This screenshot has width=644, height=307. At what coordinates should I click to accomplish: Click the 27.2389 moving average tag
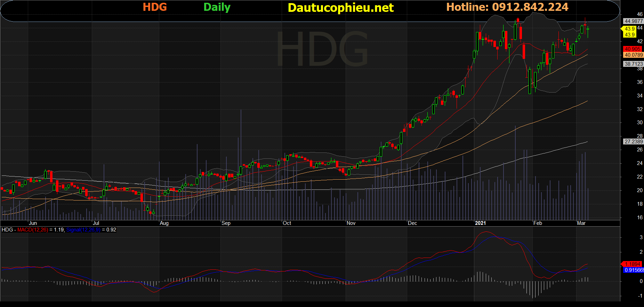pyautogui.click(x=634, y=142)
